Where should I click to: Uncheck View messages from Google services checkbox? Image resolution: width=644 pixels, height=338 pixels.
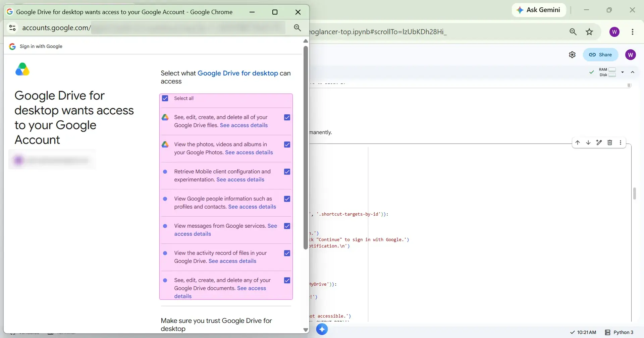click(287, 226)
